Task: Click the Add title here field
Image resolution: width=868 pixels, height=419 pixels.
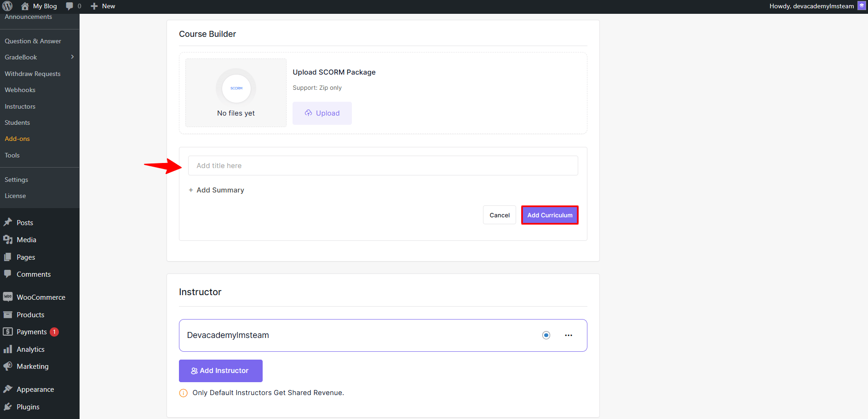Action: pyautogui.click(x=383, y=166)
